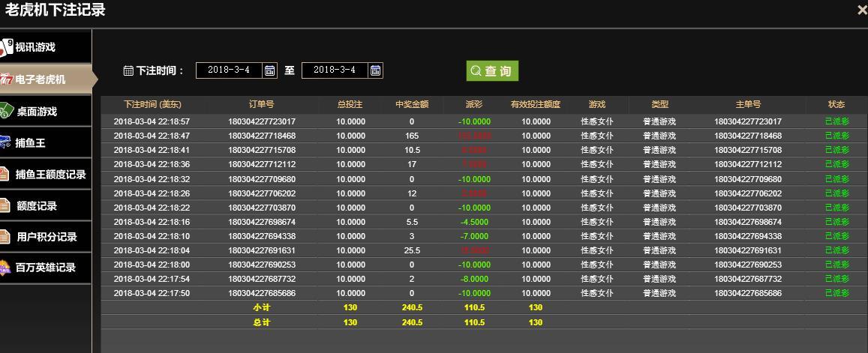Click the fishing king sidebar icon
This screenshot has height=353, width=868.
(x=6, y=142)
